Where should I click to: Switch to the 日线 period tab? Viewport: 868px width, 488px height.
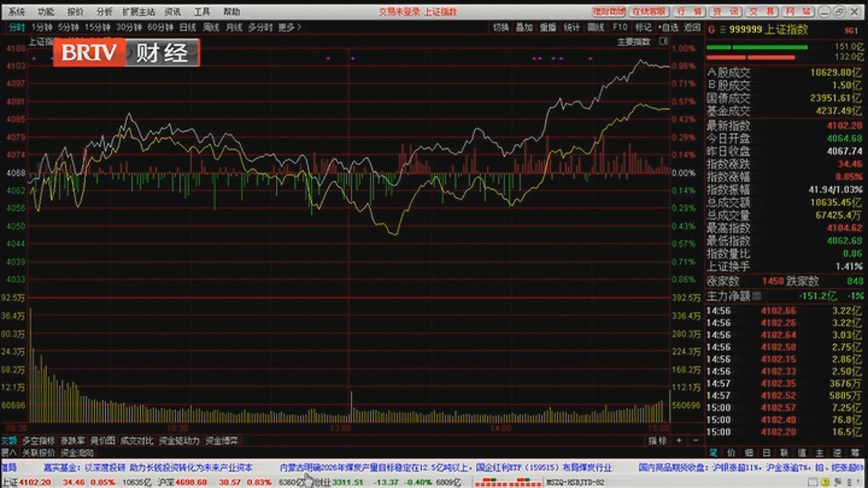click(188, 28)
